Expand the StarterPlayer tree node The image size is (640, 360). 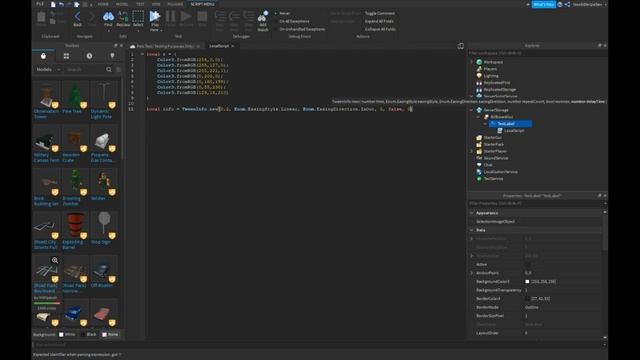[x=471, y=151]
